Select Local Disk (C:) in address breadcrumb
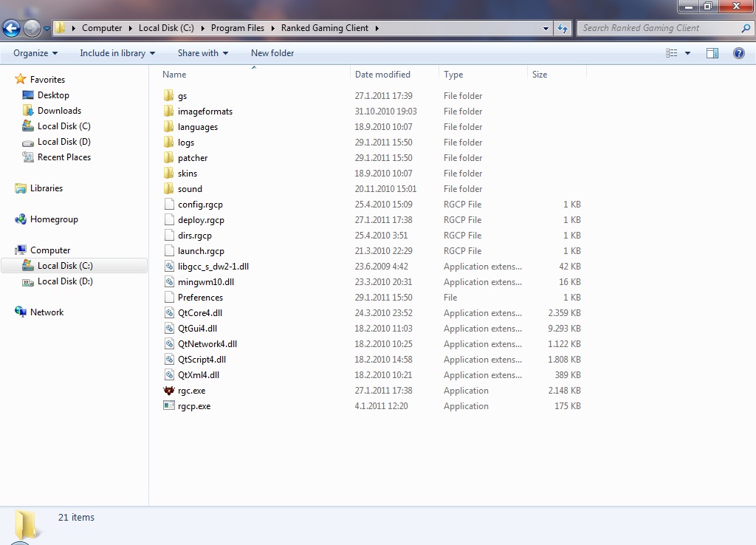Image resolution: width=756 pixels, height=545 pixels. pos(166,28)
